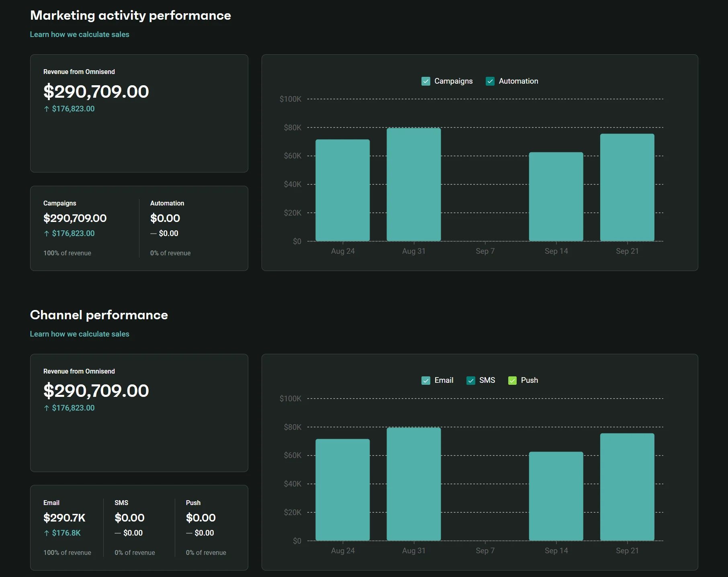Open sales calculation link under Marketing activity performance

tap(80, 35)
